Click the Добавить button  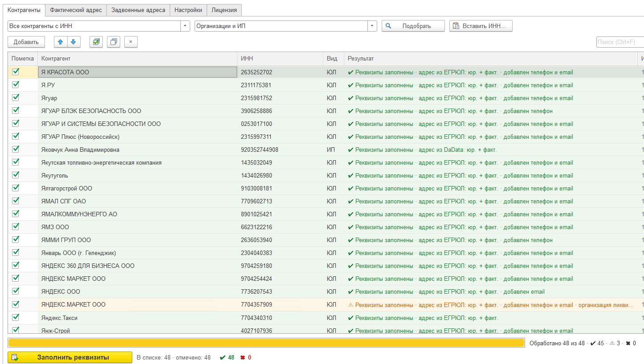(26, 42)
